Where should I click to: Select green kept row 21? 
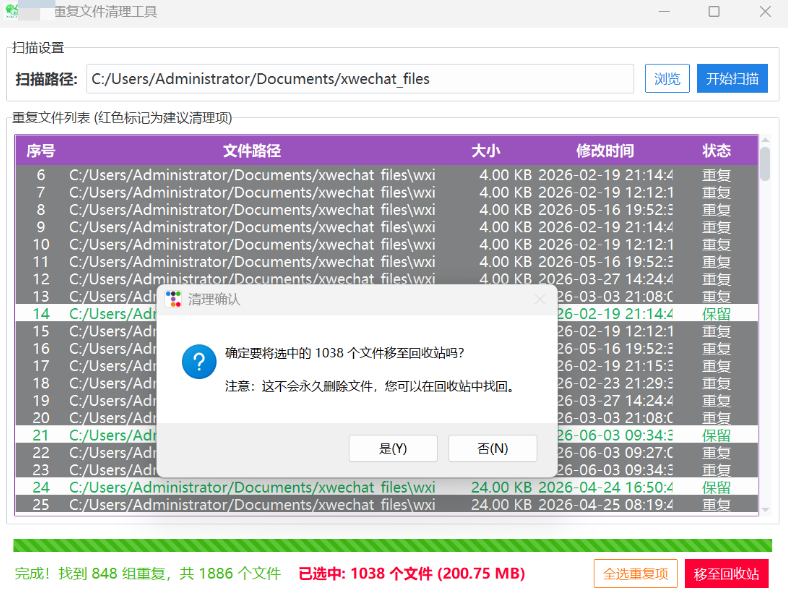tap(386, 435)
